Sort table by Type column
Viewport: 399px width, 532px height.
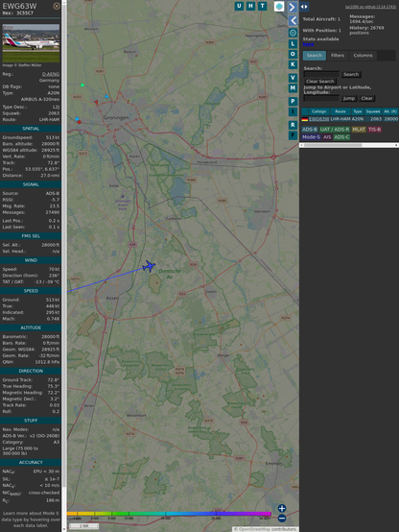coord(358,111)
